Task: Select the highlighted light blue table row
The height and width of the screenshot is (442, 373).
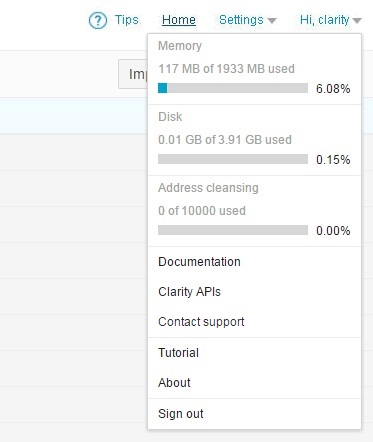Action: point(74,116)
